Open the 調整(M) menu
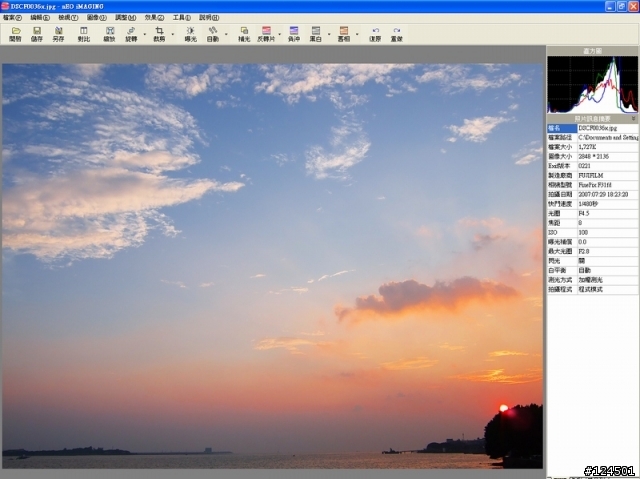The height and width of the screenshot is (479, 640). click(126, 18)
